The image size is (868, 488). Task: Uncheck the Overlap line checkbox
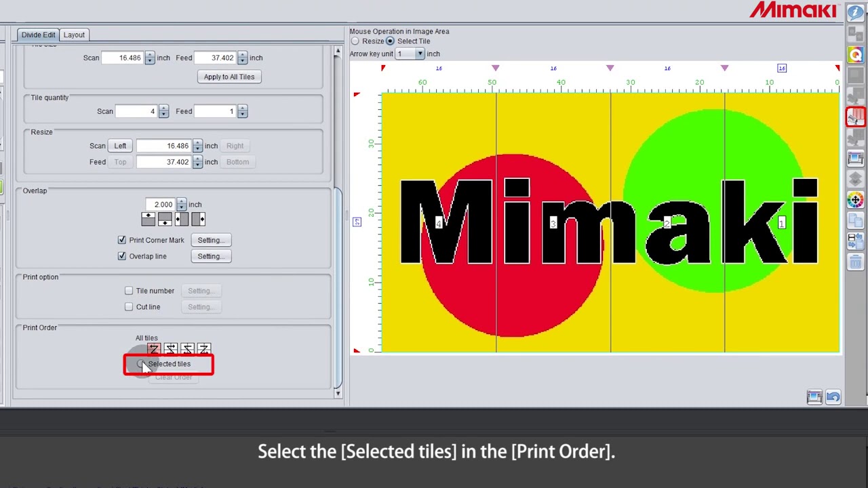coord(122,256)
